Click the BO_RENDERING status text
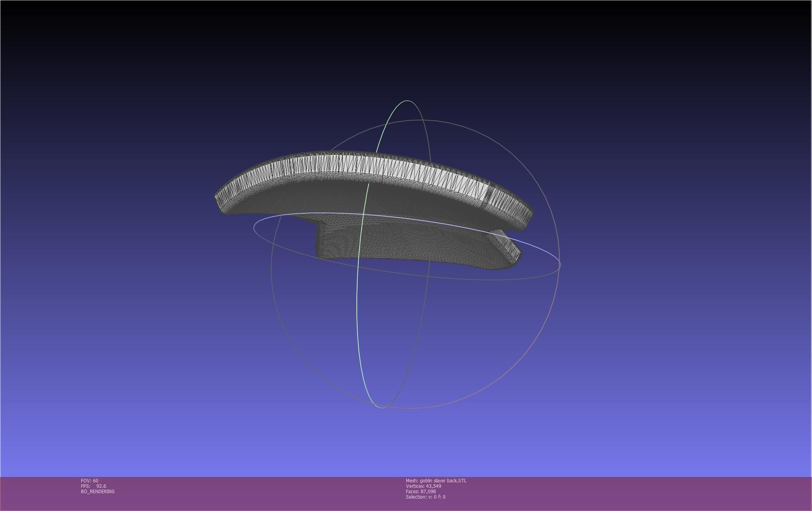 coord(98,492)
